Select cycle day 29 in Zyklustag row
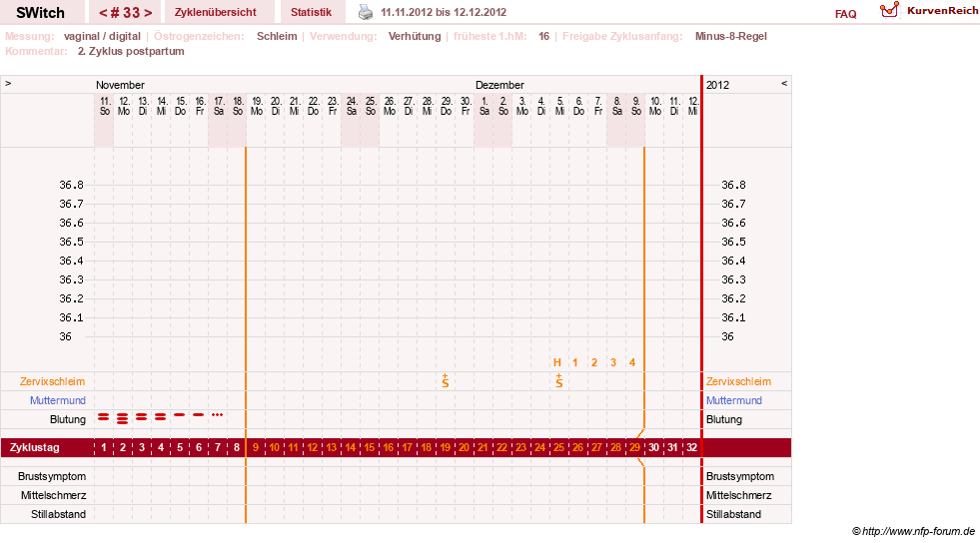Image resolution: width=980 pixels, height=543 pixels. pos(634,447)
